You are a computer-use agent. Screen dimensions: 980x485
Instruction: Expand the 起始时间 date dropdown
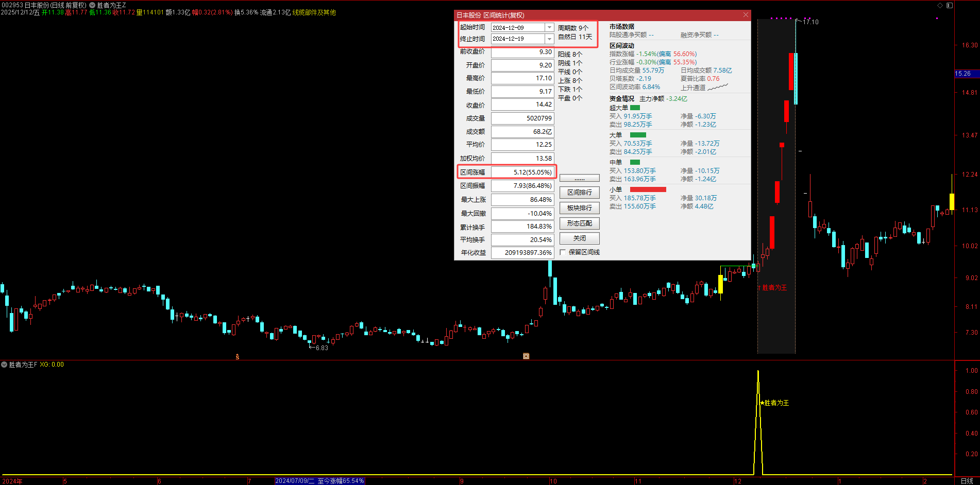(549, 28)
